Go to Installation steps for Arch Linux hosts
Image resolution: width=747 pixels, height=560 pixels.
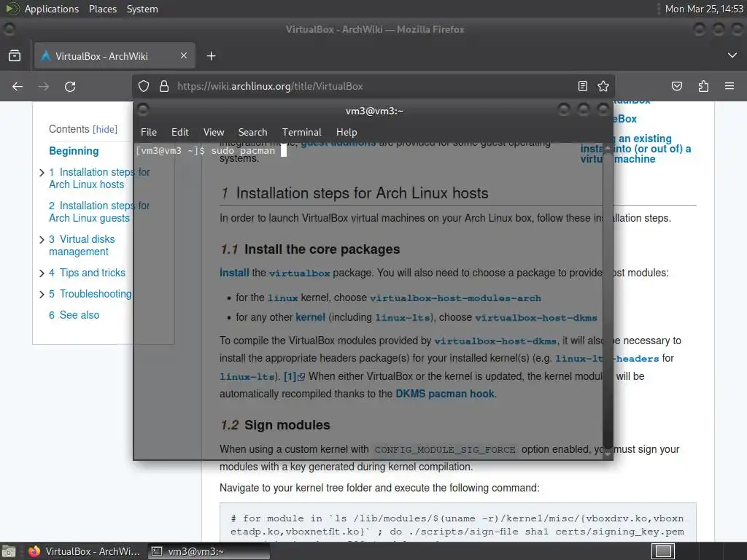pyautogui.click(x=99, y=178)
